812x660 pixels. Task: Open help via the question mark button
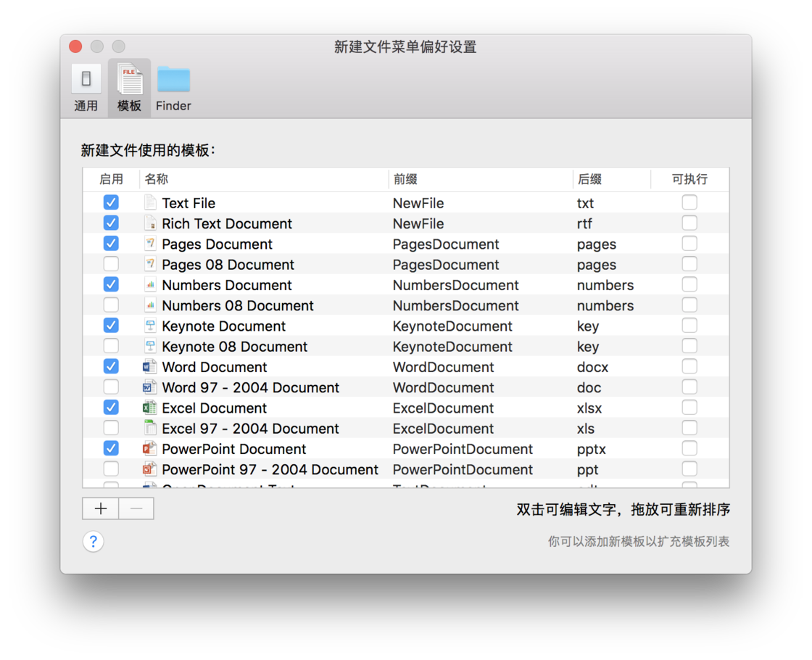(x=93, y=541)
